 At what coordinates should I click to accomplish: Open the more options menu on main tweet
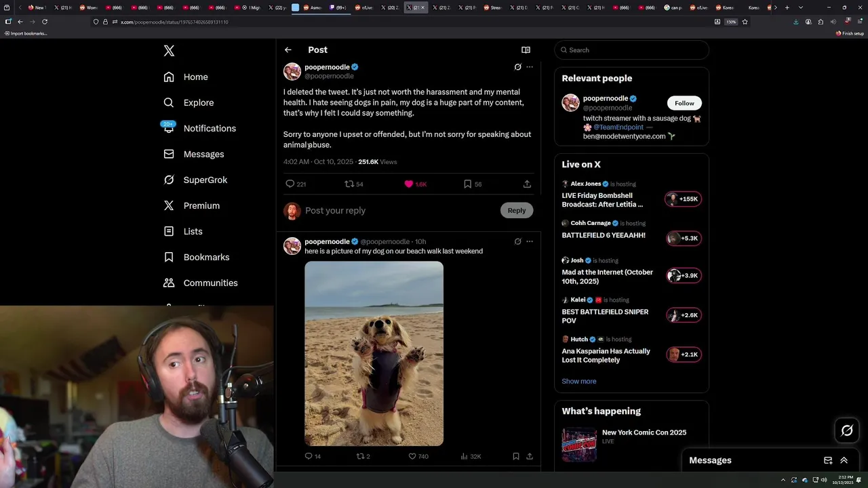point(530,67)
